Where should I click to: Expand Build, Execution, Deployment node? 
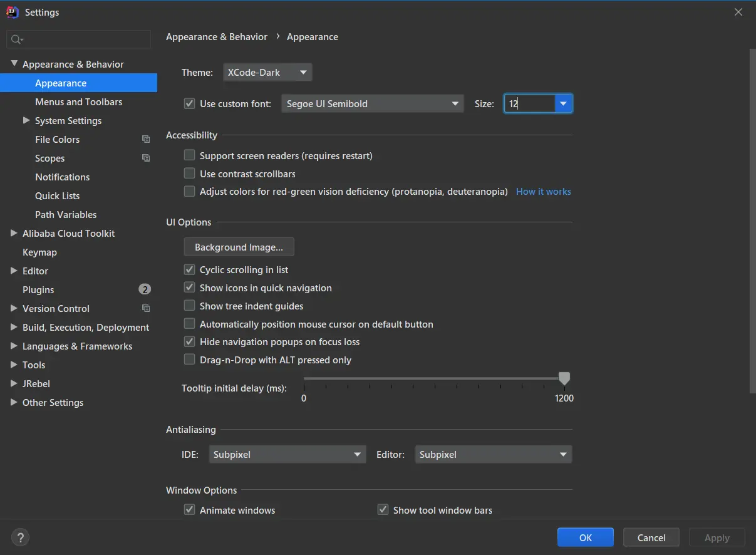pos(14,327)
